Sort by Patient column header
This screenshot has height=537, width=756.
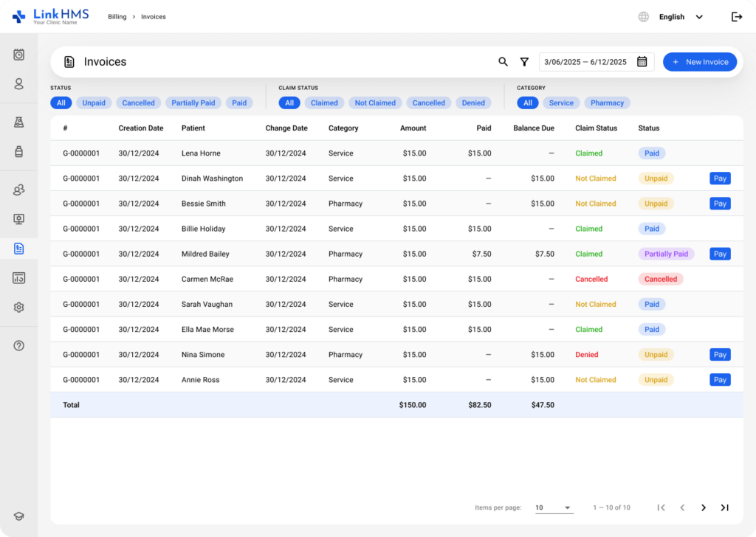(193, 128)
